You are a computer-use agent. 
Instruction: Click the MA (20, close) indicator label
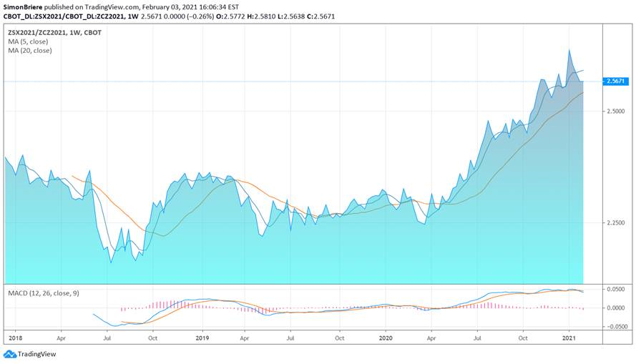coord(30,50)
